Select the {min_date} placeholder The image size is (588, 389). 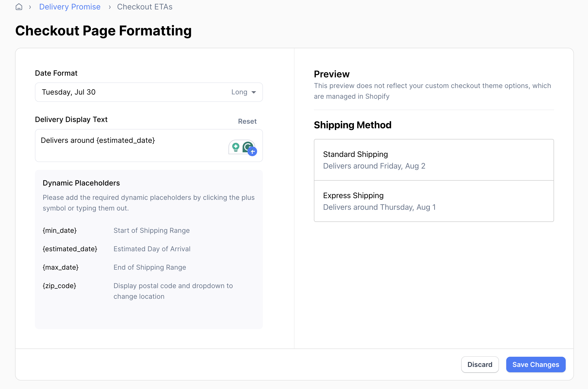(x=59, y=230)
